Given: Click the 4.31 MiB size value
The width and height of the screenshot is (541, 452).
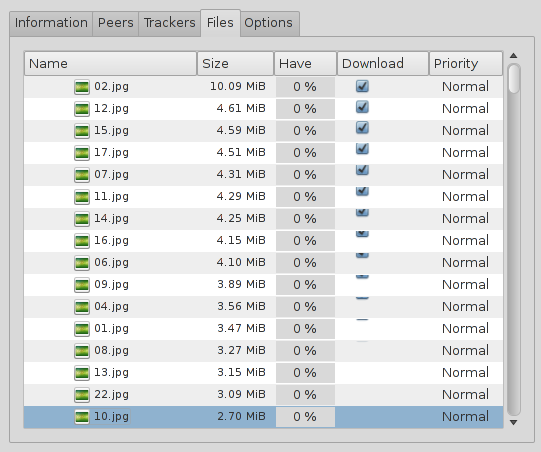Looking at the screenshot, I should pyautogui.click(x=241, y=174).
